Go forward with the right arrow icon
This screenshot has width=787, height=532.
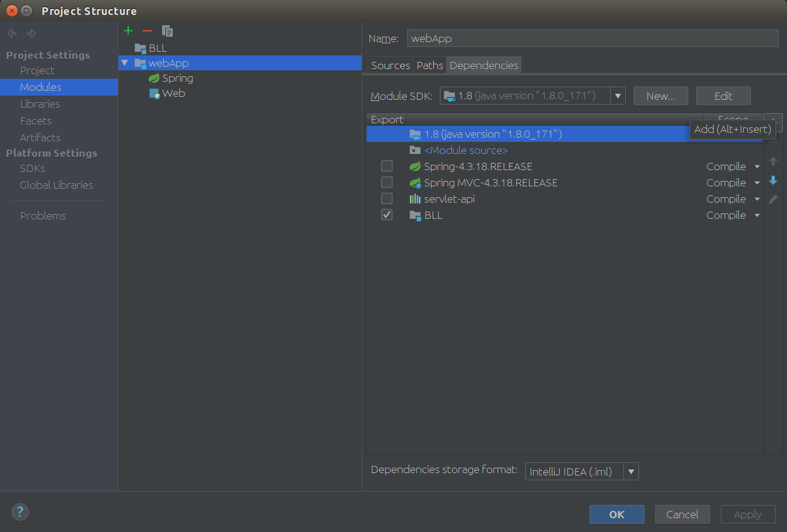coord(31,34)
